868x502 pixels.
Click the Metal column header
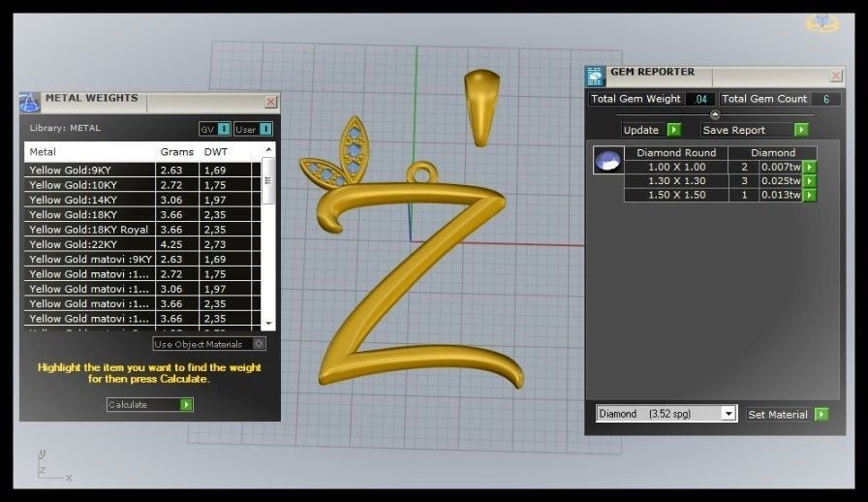pos(90,152)
